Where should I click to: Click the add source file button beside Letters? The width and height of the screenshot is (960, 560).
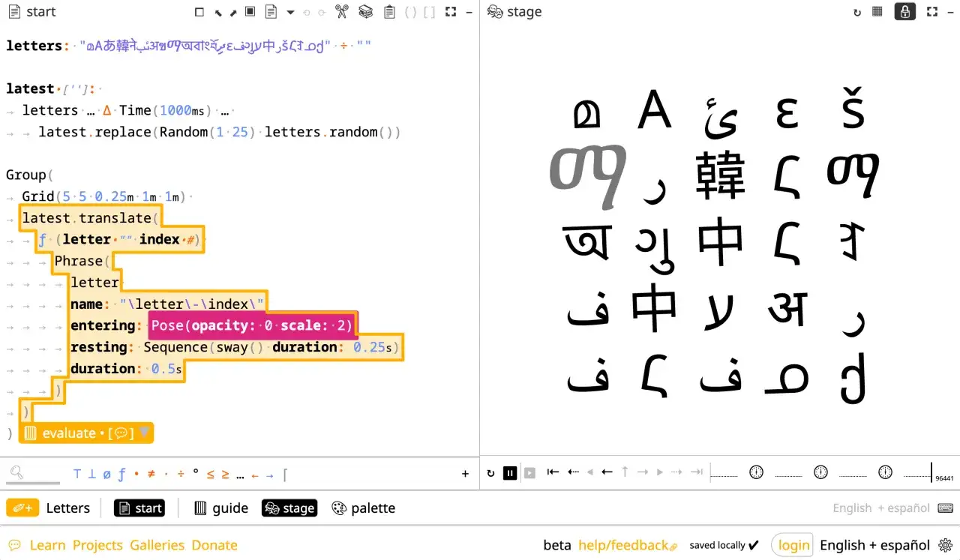pyautogui.click(x=22, y=508)
